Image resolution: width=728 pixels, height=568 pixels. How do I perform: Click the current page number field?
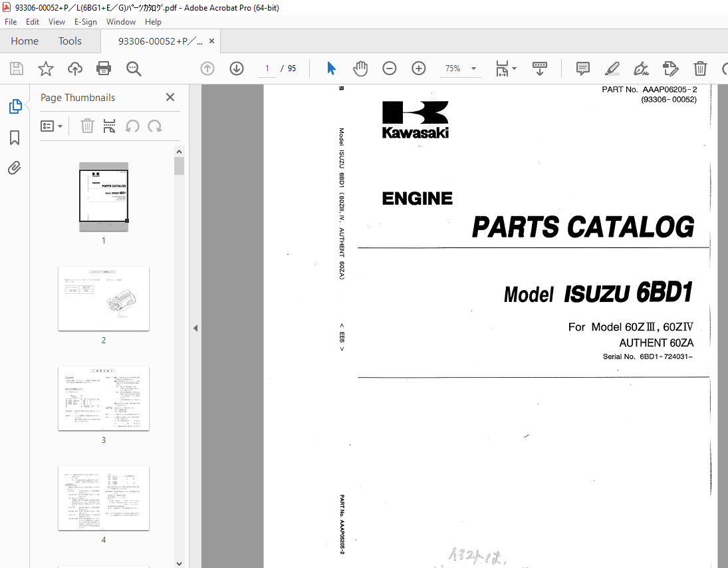(x=267, y=69)
